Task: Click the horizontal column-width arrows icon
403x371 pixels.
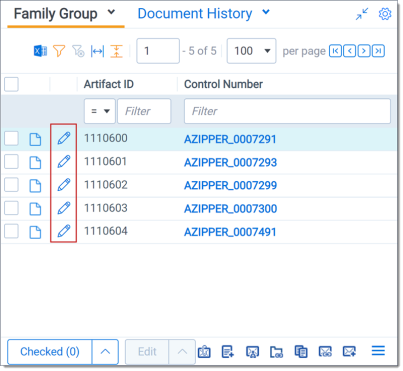Action: (97, 51)
